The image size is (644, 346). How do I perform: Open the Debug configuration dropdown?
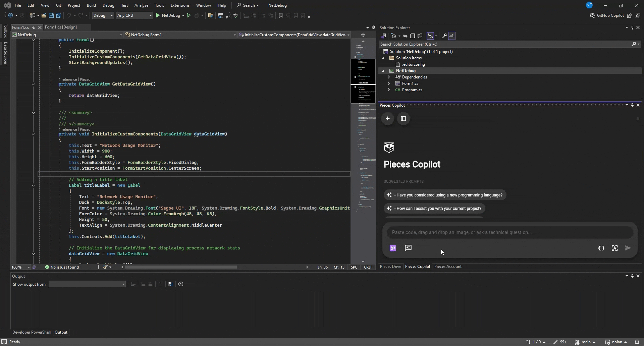click(x=103, y=15)
